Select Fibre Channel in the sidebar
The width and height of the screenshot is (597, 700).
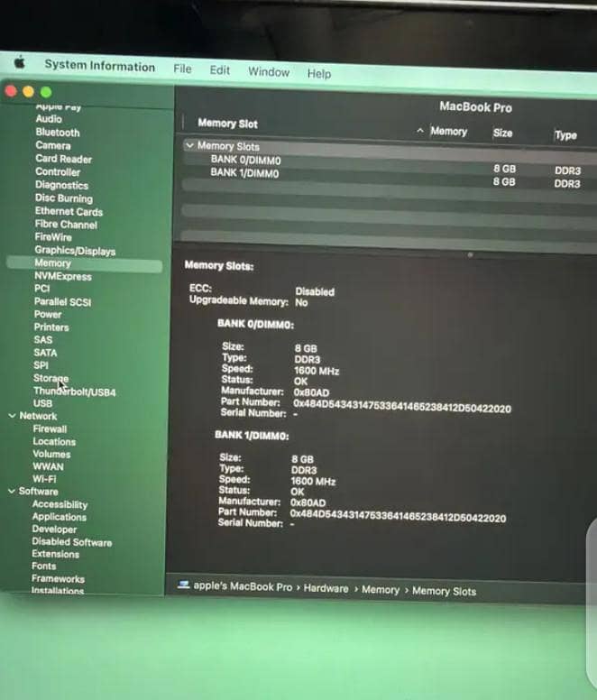[x=66, y=224]
